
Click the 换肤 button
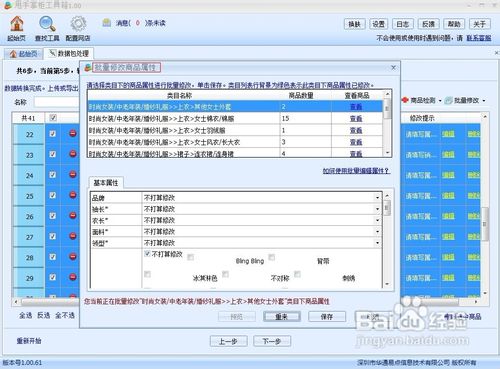pos(354,24)
